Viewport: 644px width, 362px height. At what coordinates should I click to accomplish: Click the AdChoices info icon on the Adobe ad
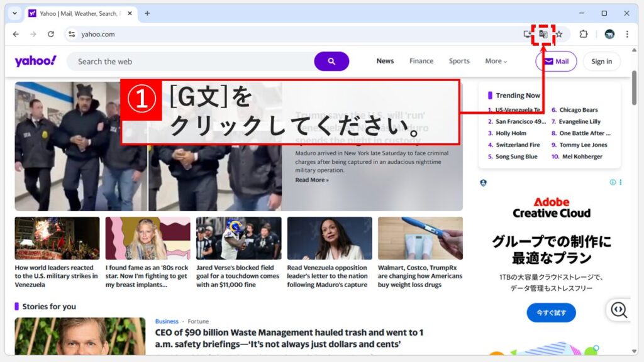click(613, 182)
